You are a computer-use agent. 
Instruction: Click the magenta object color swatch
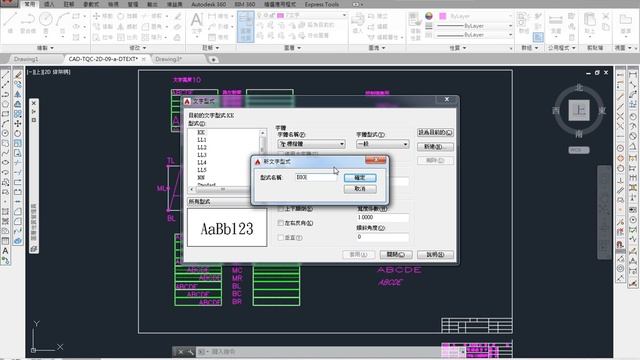pyautogui.click(x=442, y=16)
